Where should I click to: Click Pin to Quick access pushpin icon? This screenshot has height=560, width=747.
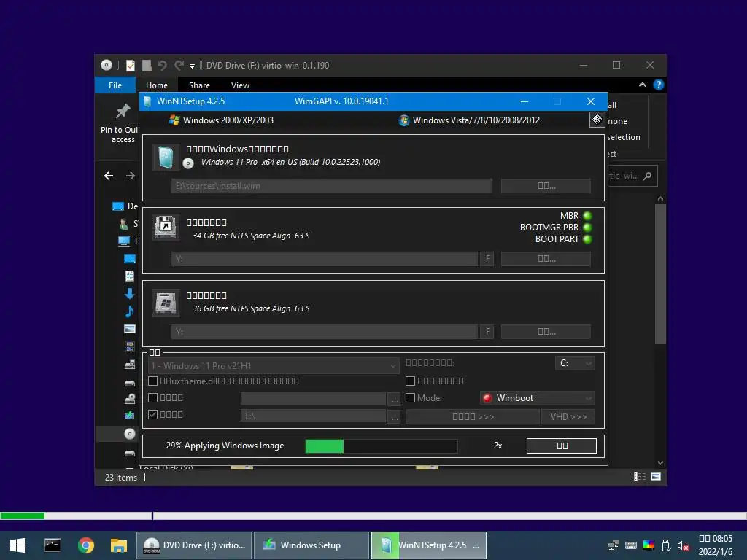point(123,111)
